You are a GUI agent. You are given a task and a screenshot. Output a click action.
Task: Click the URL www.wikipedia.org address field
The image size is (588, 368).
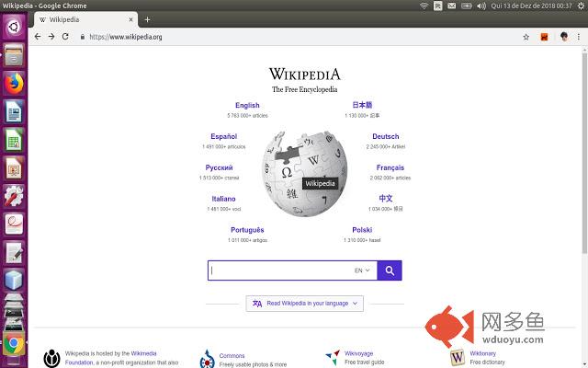[x=126, y=37]
